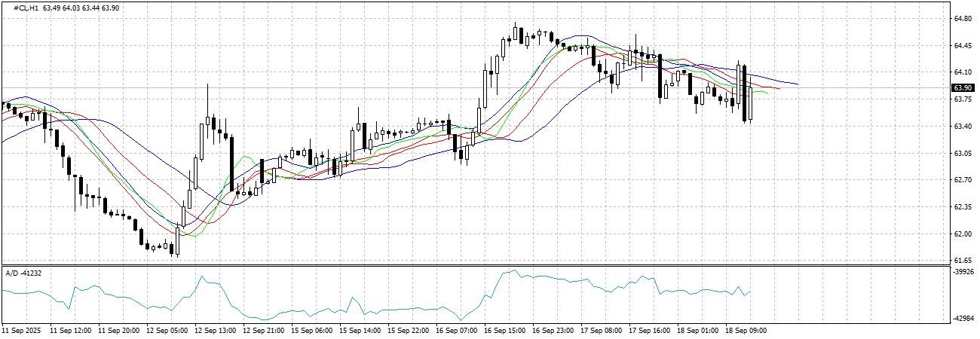Click the 12 Sep 13:00 time label
Image resolution: width=980 pixels, height=339 pixels.
(x=215, y=331)
